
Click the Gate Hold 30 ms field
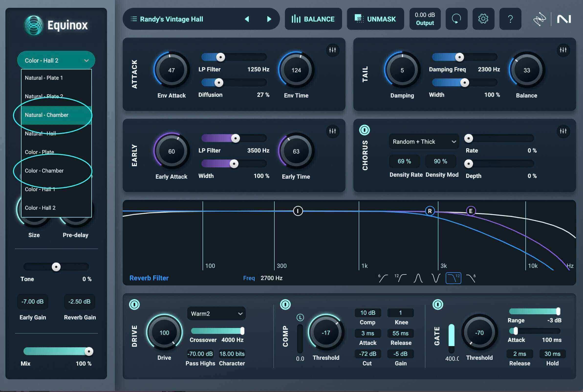click(552, 354)
